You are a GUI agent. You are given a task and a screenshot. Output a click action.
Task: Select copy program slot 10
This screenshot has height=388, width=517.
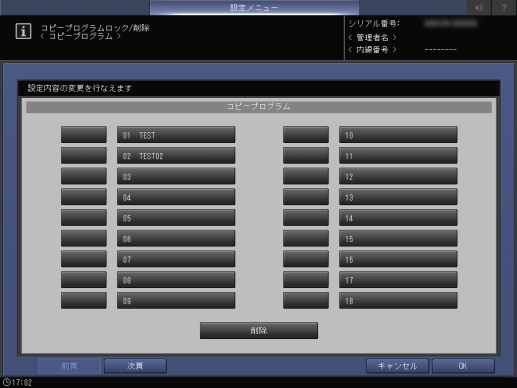tap(398, 135)
